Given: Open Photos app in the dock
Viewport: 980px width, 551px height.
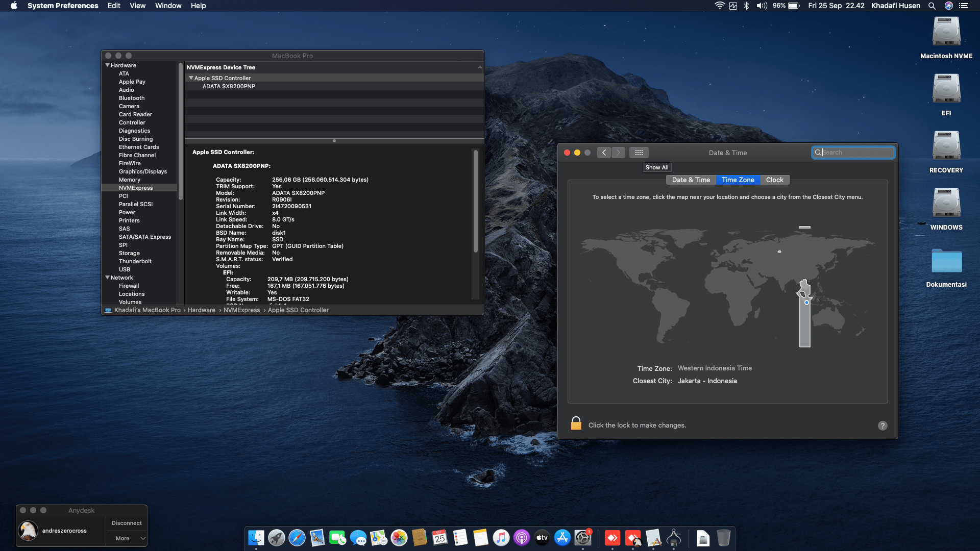Looking at the screenshot, I should [x=399, y=538].
